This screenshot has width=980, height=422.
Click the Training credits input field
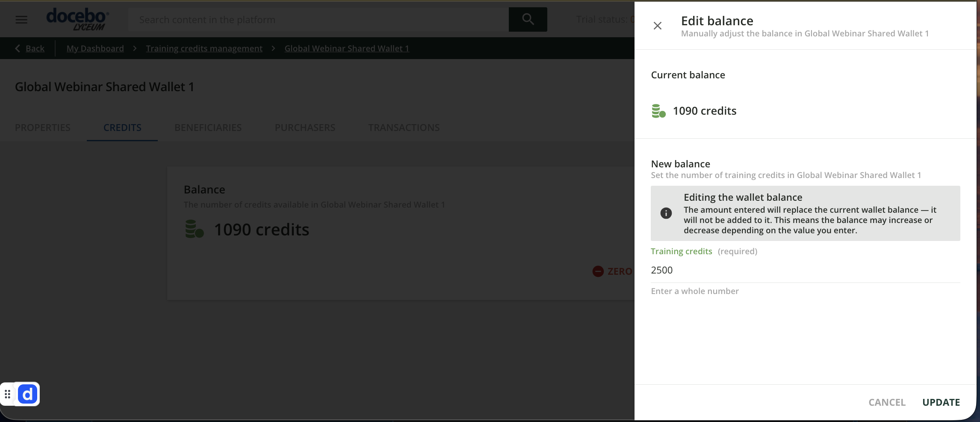click(x=805, y=270)
